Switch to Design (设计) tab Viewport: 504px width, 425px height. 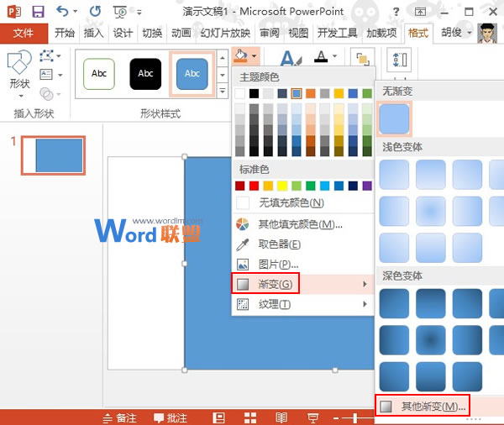point(123,33)
